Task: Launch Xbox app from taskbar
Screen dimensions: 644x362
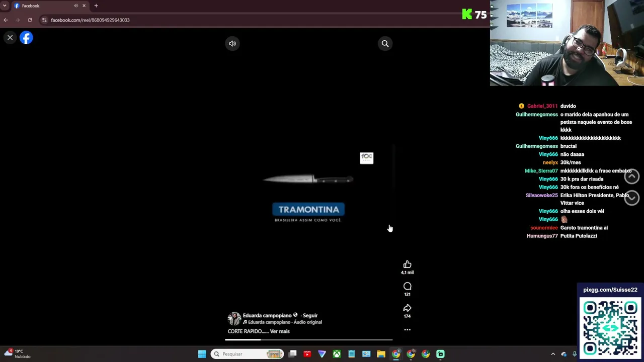Action: [x=337, y=354]
